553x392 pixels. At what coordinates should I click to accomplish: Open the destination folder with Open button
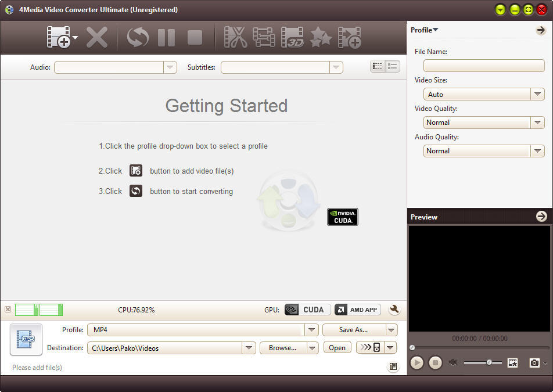point(337,348)
